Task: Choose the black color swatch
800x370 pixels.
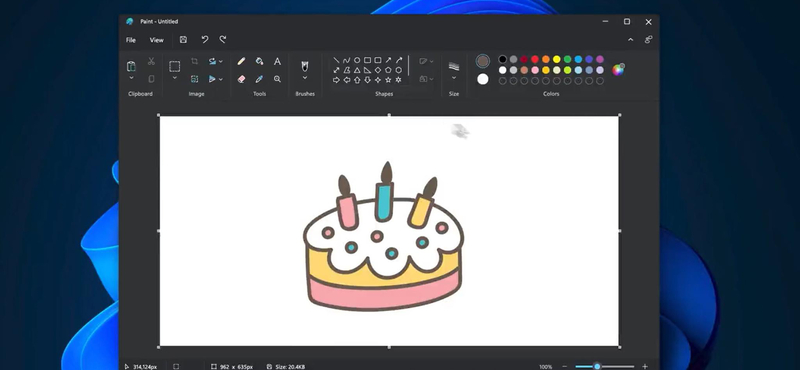Action: click(503, 59)
